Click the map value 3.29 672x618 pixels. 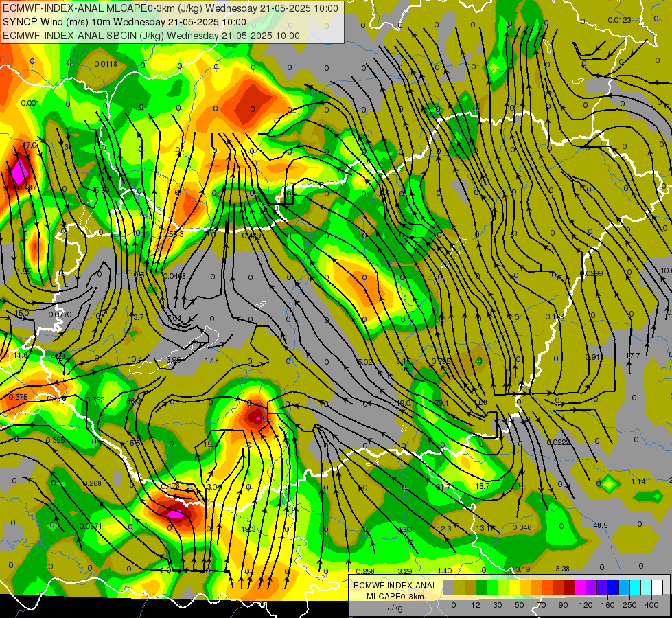click(404, 571)
